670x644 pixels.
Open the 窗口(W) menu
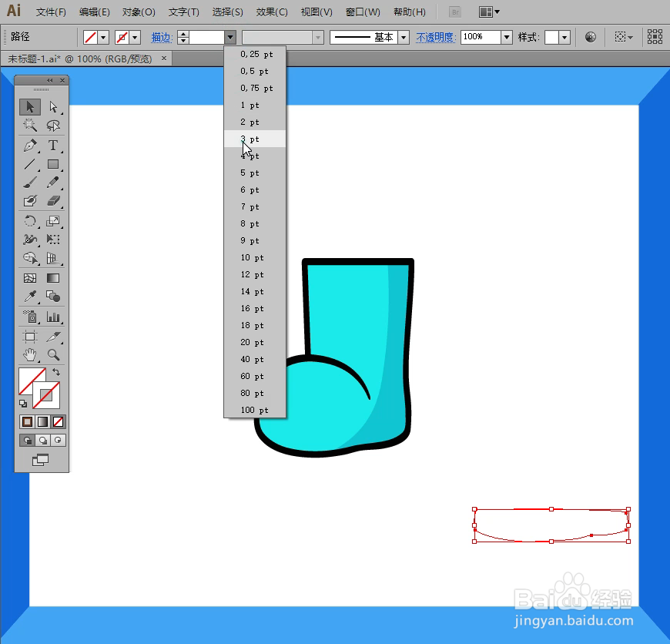pyautogui.click(x=363, y=12)
